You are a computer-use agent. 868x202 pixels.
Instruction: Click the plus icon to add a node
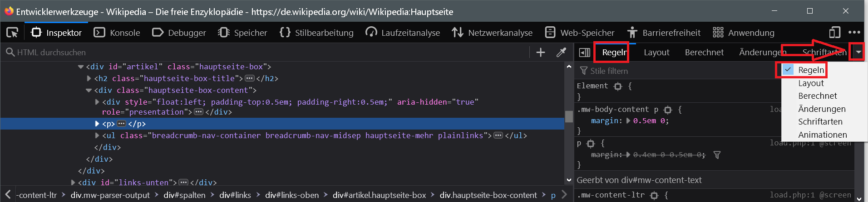(541, 53)
